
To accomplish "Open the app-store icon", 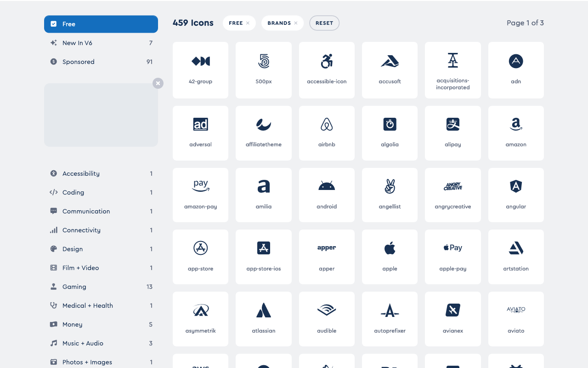I will (200, 257).
